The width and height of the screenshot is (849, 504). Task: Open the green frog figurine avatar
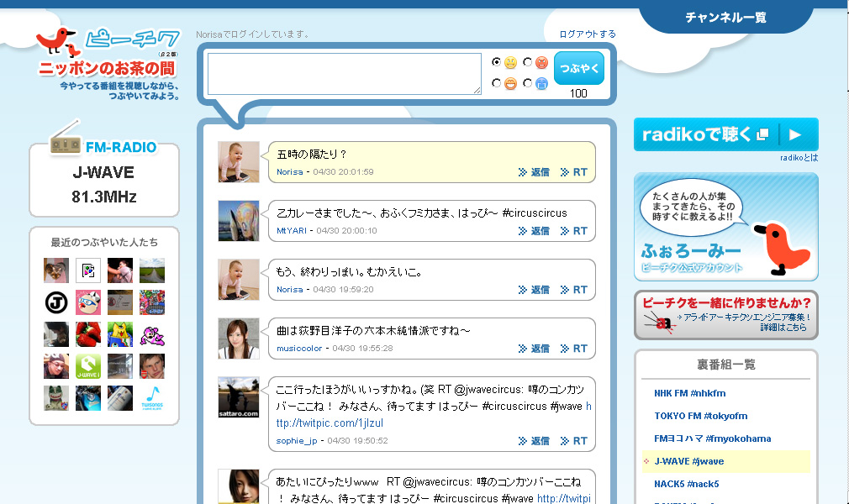click(x=56, y=398)
